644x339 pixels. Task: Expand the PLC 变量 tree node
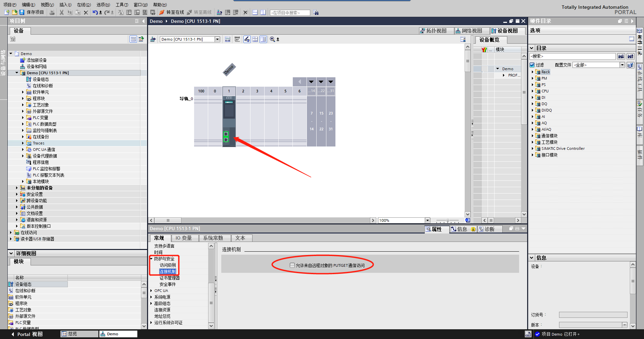[x=23, y=118]
